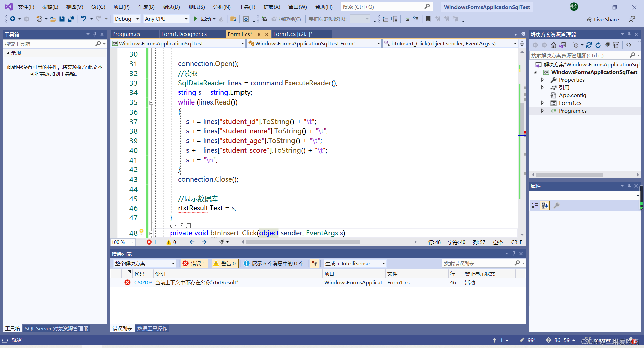Open the btnInsert_Click member dropdown
This screenshot has width=644, height=348.
(x=450, y=44)
